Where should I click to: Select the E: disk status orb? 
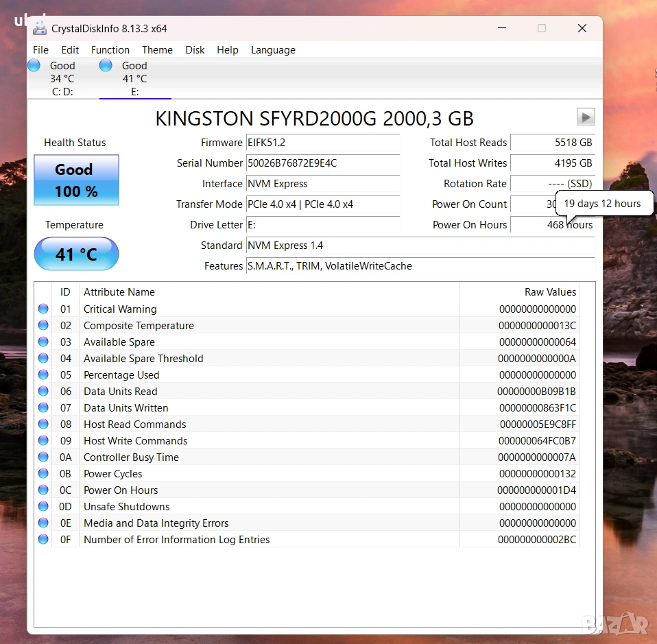point(106,66)
